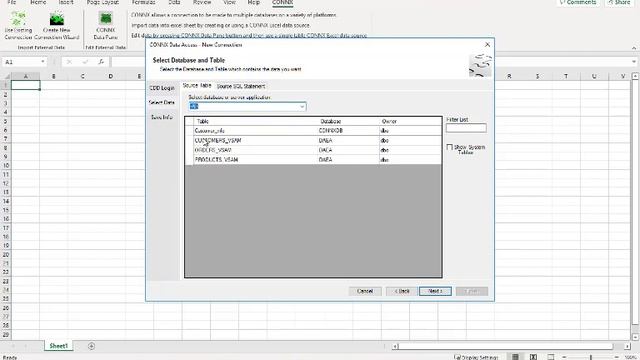Open the Comments pane

click(x=578, y=2)
